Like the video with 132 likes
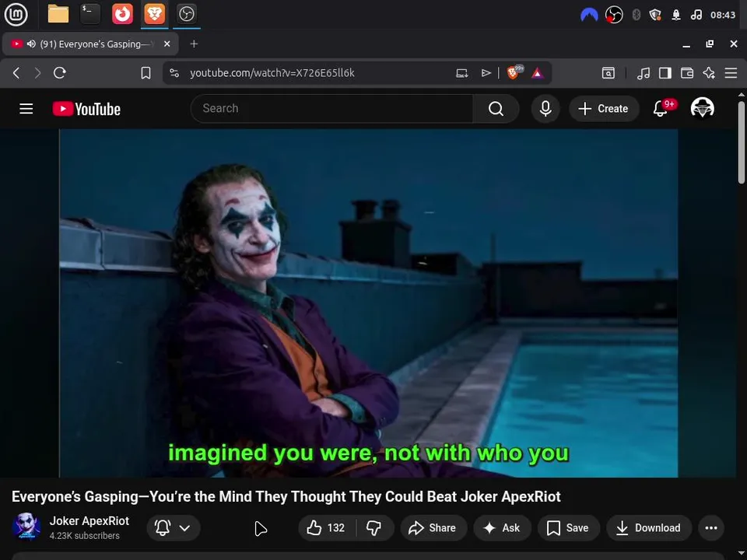This screenshot has height=560, width=747. pos(326,527)
